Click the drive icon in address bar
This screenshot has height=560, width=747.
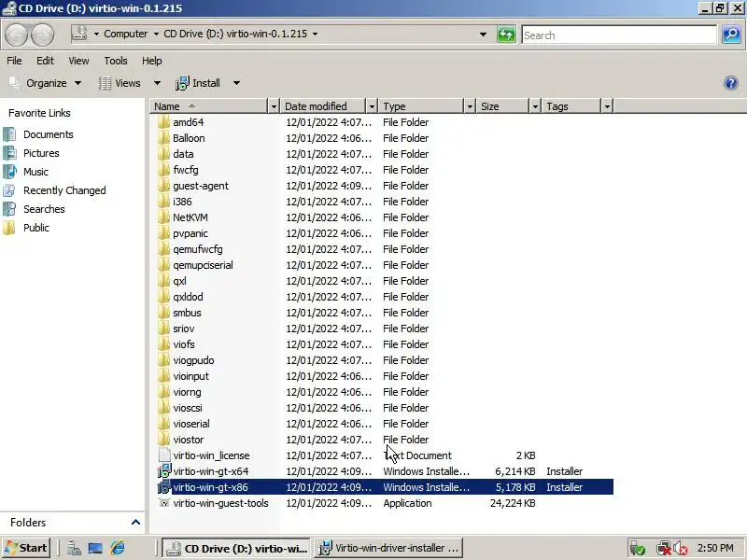79,34
